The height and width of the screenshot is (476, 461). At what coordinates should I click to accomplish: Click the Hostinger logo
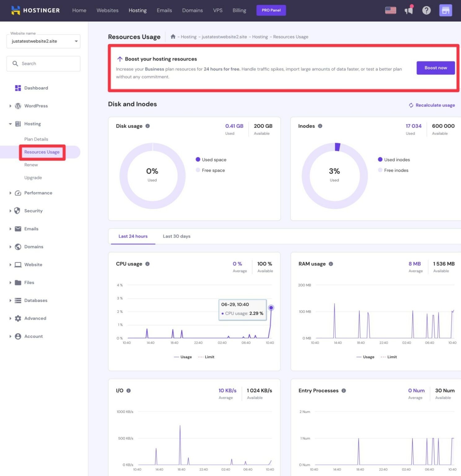(35, 10)
